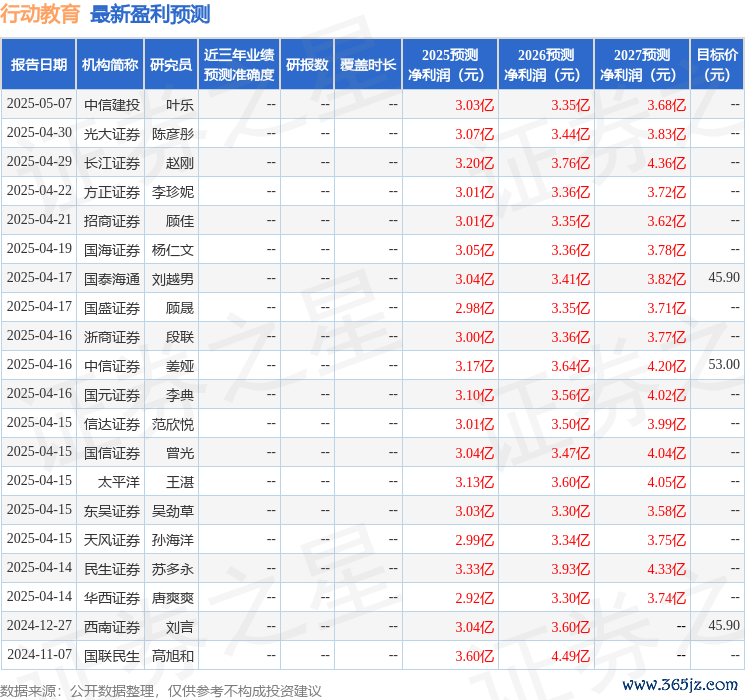Click the 4.36亿 2027 forecast value

[667, 163]
